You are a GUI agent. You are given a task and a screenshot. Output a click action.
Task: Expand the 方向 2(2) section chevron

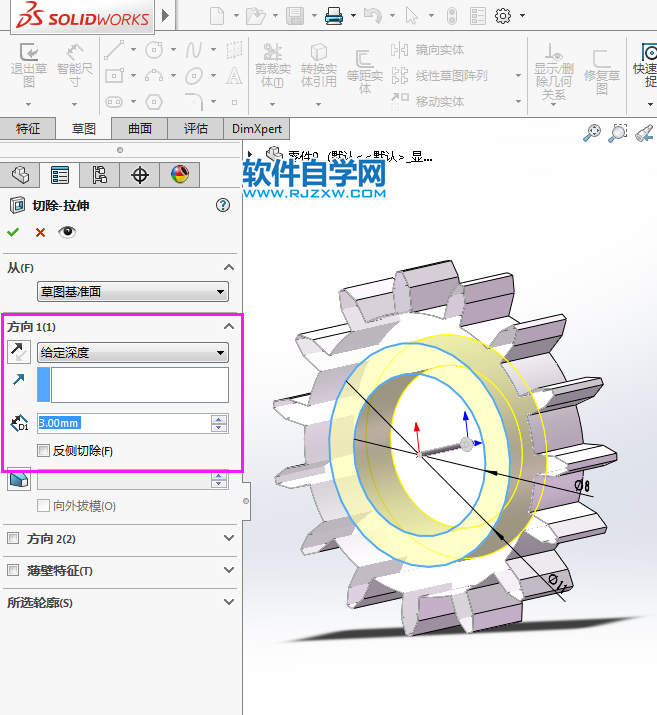point(229,538)
